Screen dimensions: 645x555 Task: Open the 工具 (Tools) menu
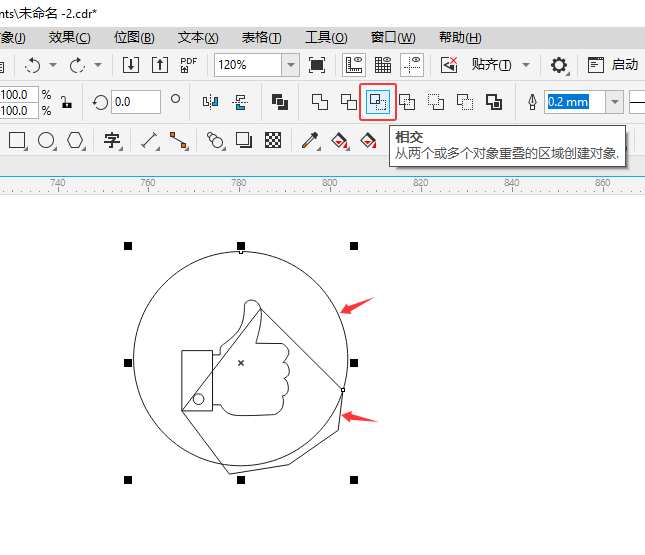(326, 37)
